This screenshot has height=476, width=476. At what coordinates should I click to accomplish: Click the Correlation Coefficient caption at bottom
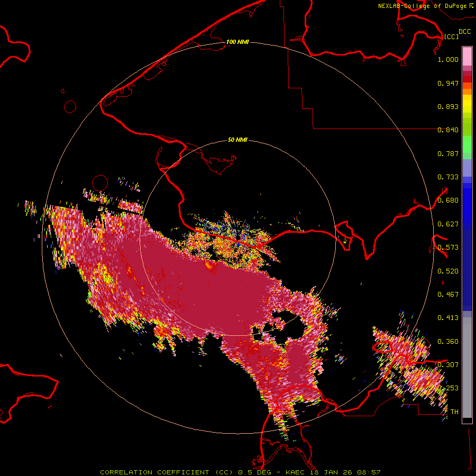click(x=240, y=472)
